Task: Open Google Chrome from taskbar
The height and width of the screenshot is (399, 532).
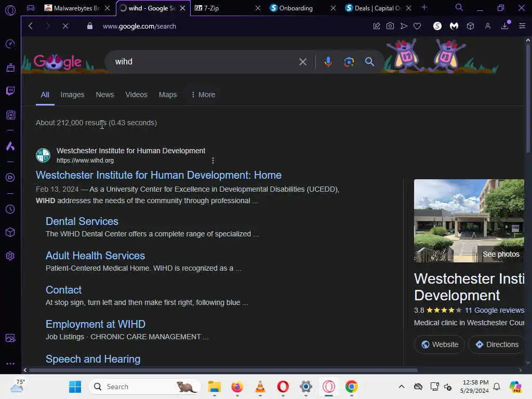Action: point(352,387)
